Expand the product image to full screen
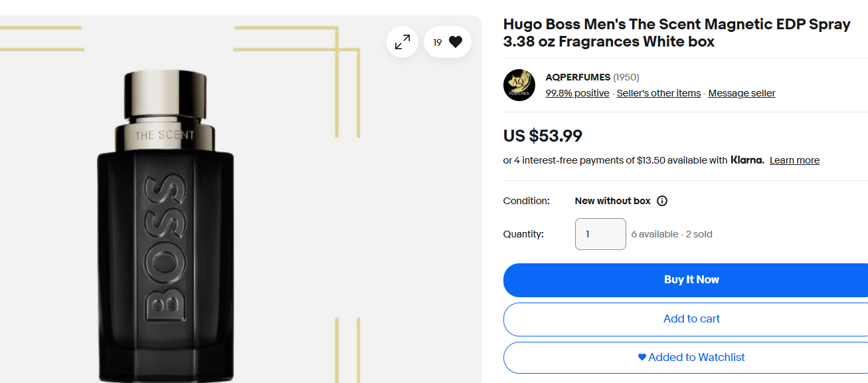 point(402,42)
